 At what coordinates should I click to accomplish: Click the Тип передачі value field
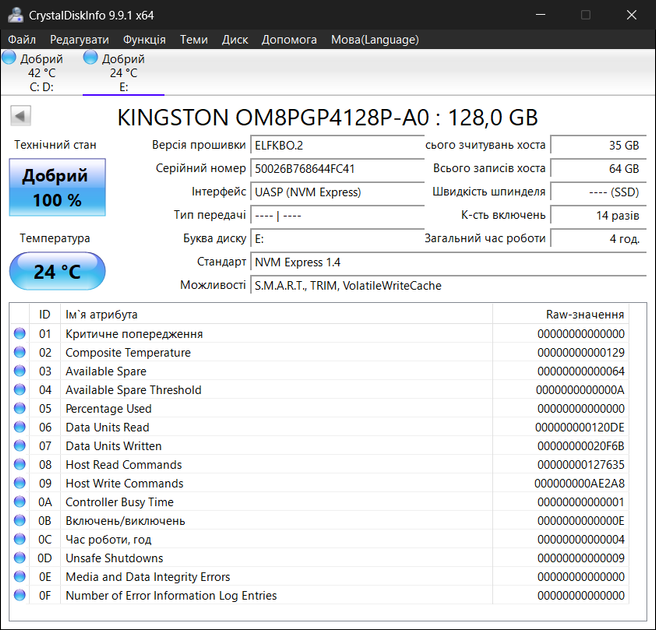coord(337,216)
